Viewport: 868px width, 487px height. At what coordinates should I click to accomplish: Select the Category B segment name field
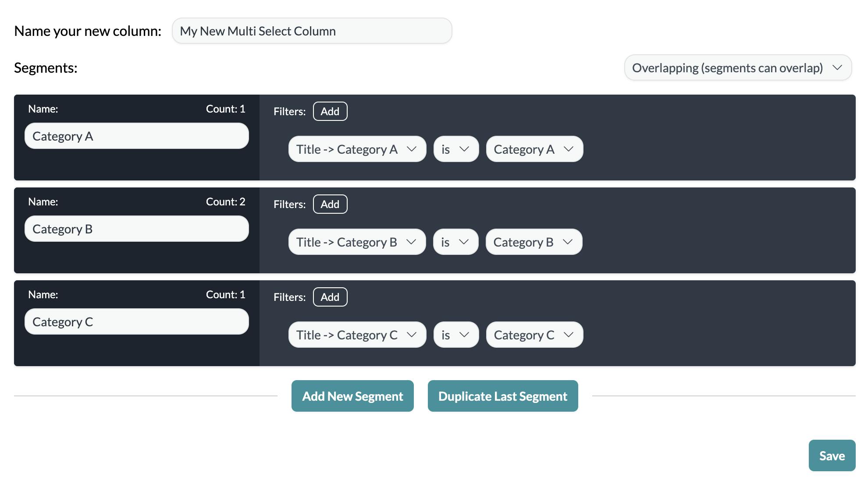pos(136,229)
